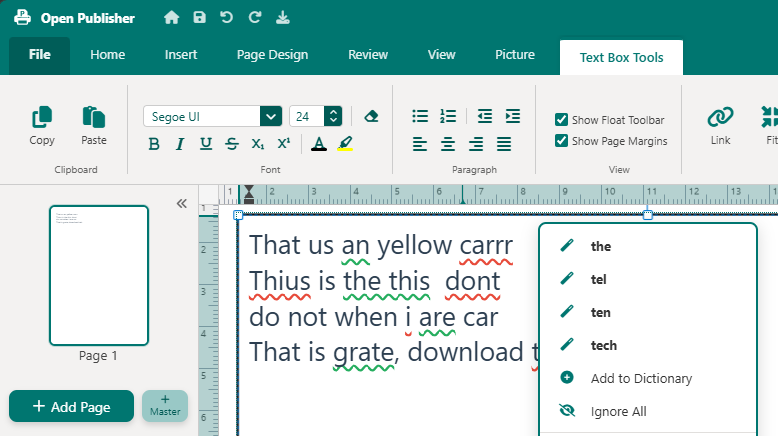Apply subscript formatting
Image resolution: width=778 pixels, height=436 pixels.
click(258, 144)
